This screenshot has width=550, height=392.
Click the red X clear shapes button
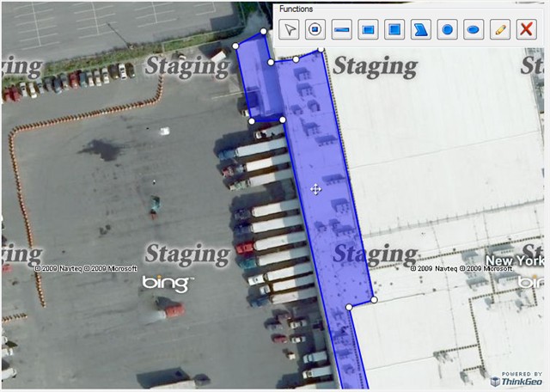(x=527, y=29)
